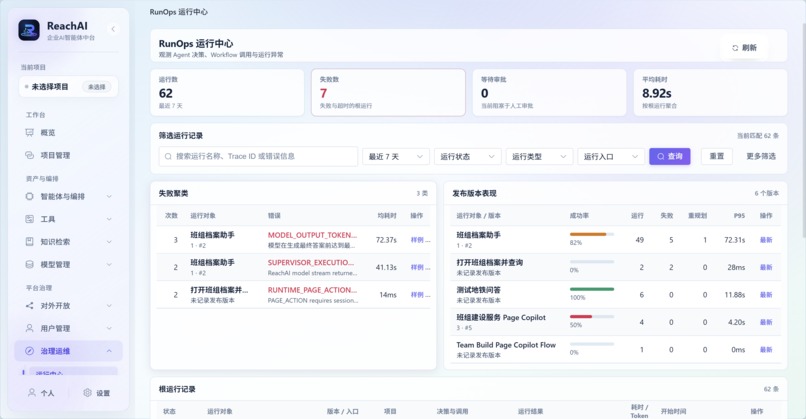806x419 pixels.
Task: Click the 概览 sidebar icon
Action: (x=29, y=133)
